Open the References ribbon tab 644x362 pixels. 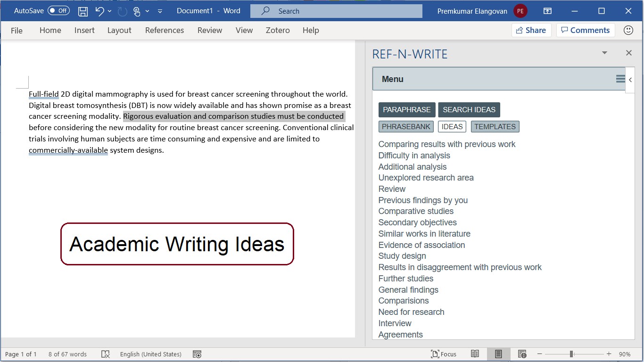[165, 30]
